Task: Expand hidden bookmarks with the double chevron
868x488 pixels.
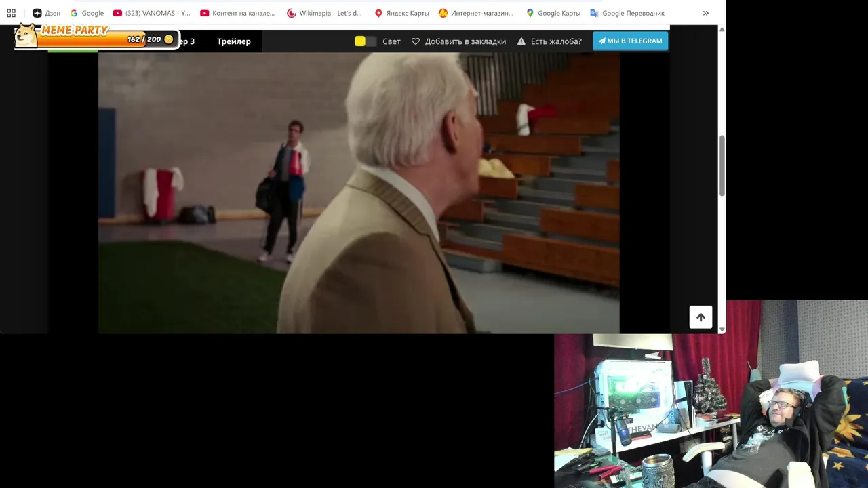Action: click(x=706, y=13)
